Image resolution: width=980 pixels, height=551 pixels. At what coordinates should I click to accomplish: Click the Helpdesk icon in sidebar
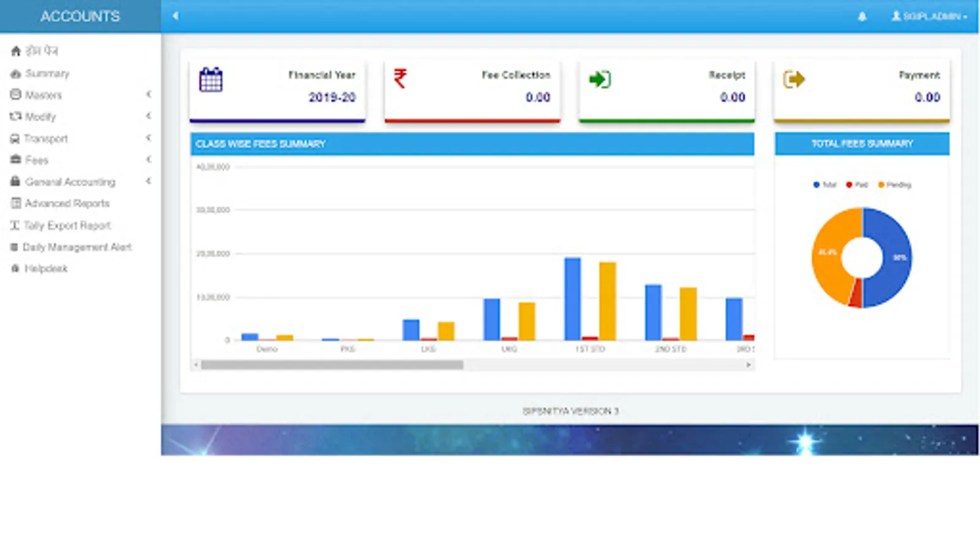coord(16,268)
